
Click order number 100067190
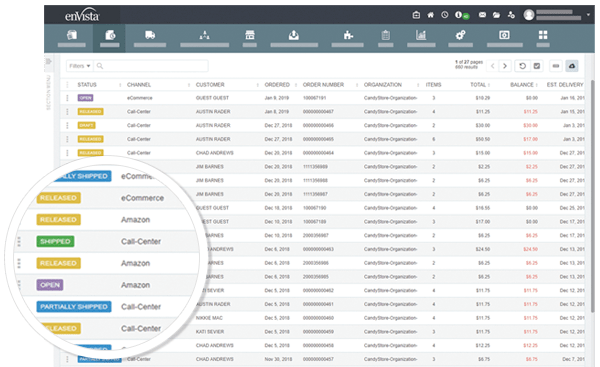click(314, 208)
